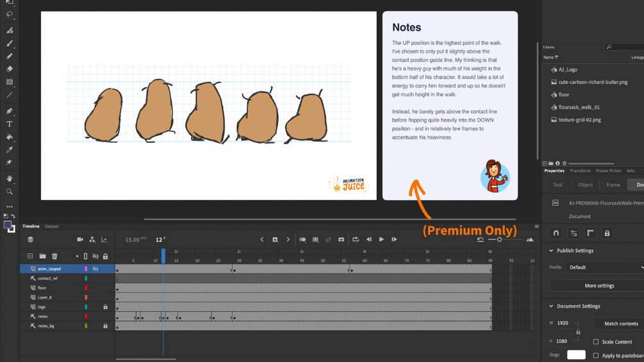The height and width of the screenshot is (362, 644).
Task: Select the Lasso tool
Action: point(10,14)
